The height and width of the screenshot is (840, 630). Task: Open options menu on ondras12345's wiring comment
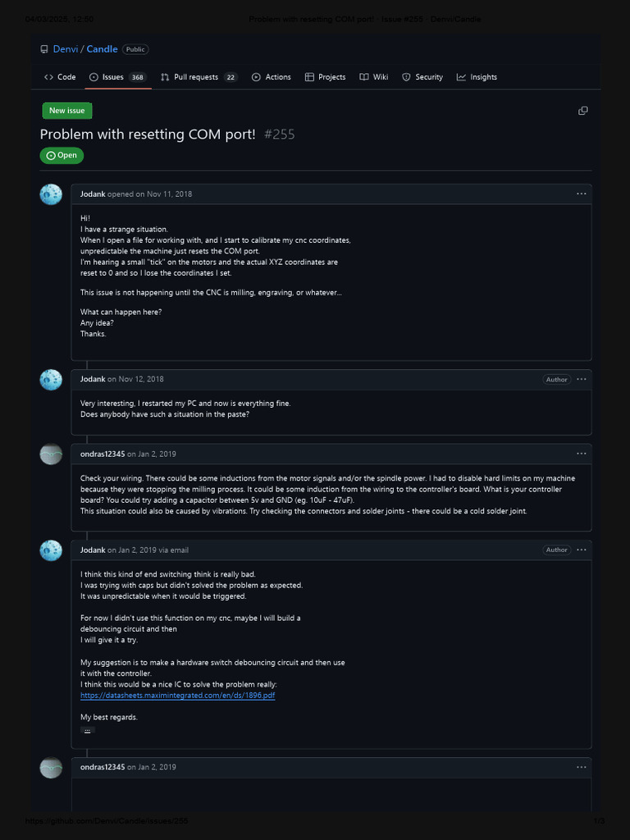coord(581,454)
